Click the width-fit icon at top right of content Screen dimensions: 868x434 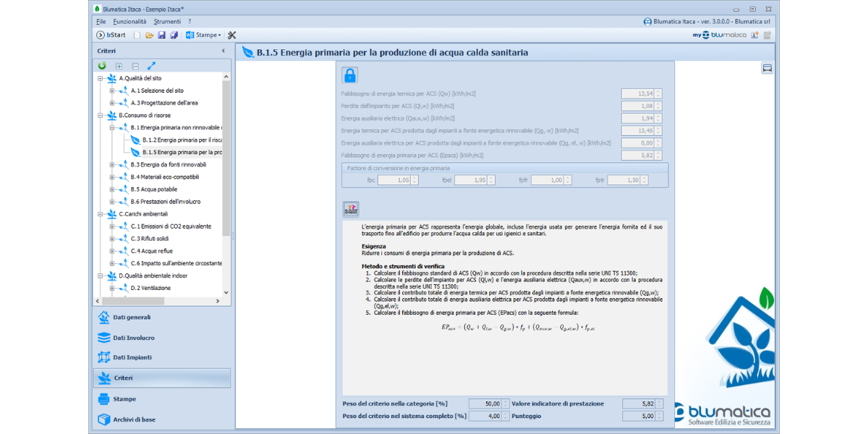(x=767, y=68)
